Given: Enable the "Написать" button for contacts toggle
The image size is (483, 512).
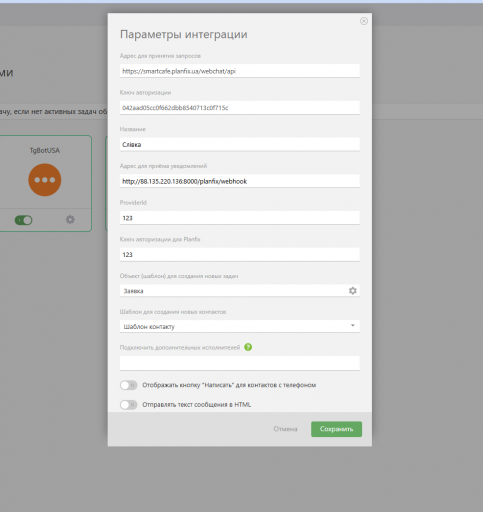Looking at the screenshot, I should (x=128, y=385).
